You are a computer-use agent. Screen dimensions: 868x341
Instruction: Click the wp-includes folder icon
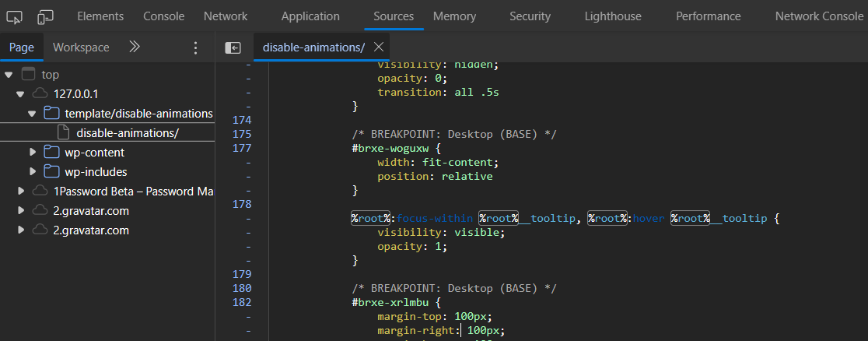pyautogui.click(x=51, y=171)
